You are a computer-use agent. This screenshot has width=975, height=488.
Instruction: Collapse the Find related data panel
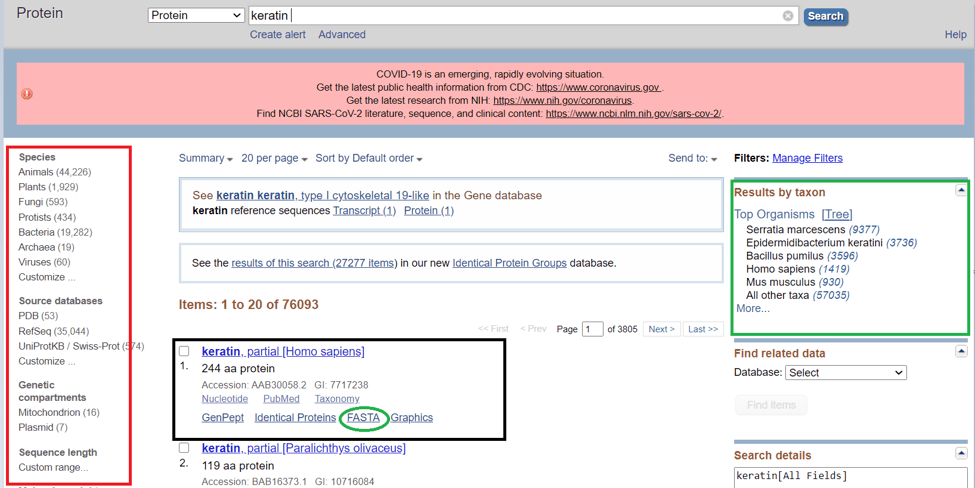click(x=960, y=352)
